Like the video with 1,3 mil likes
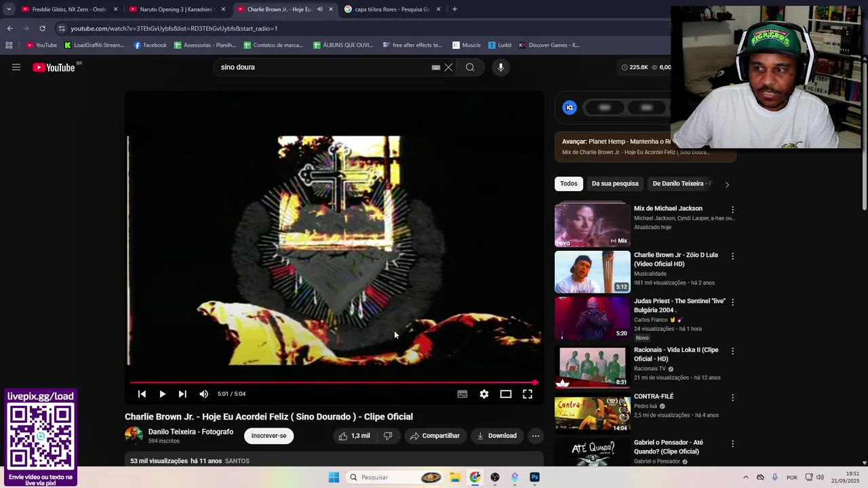This screenshot has width=868, height=488. pyautogui.click(x=354, y=436)
